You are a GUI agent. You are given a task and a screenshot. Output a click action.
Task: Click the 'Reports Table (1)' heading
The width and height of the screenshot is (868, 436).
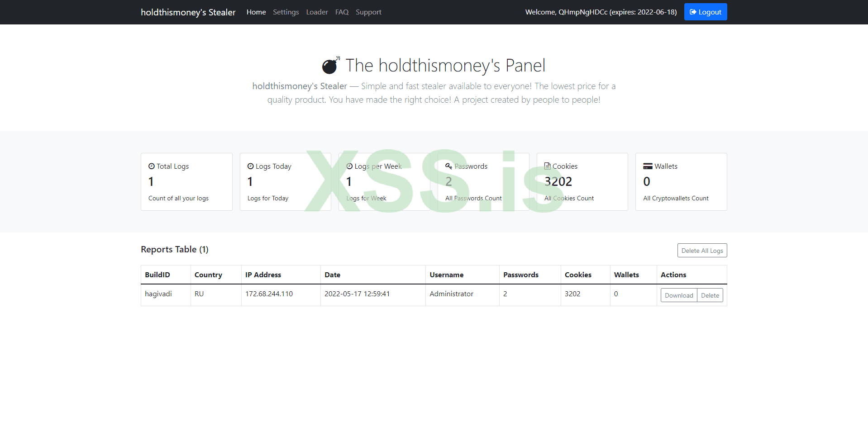tap(175, 250)
